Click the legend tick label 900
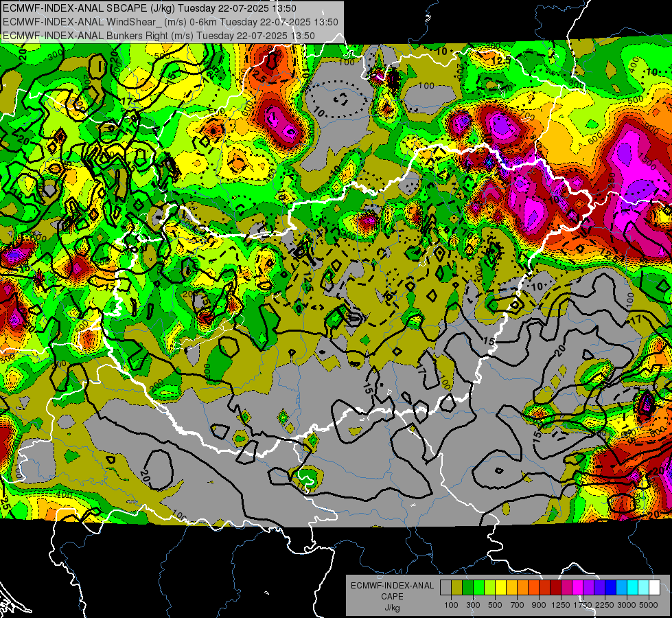This screenshot has width=672, height=618. [539, 605]
